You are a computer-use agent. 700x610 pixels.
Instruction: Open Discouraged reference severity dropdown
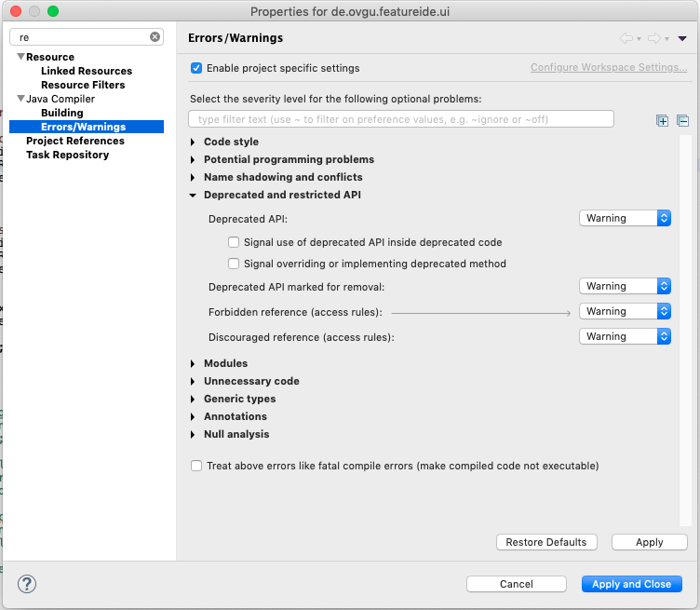(625, 336)
